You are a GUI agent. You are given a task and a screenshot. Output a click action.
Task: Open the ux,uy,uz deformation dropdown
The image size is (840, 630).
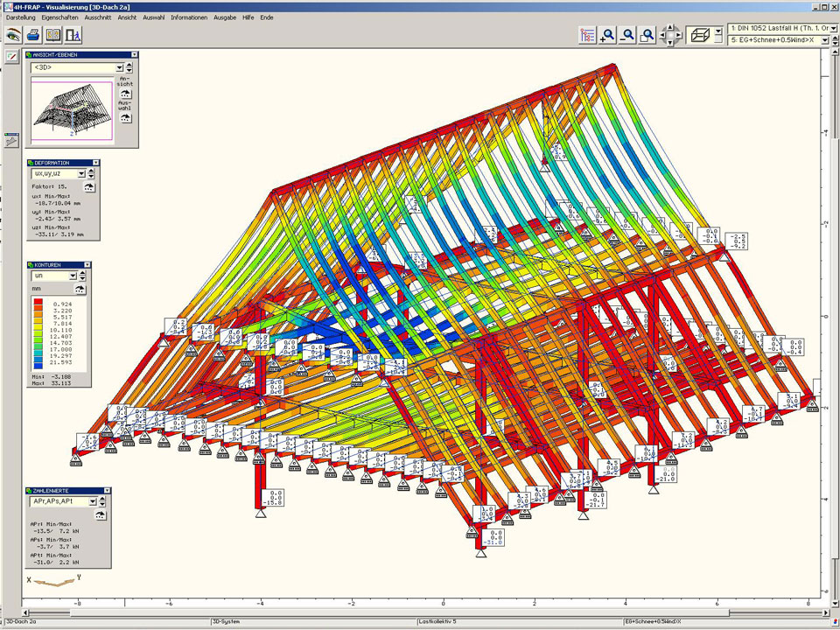(x=81, y=174)
